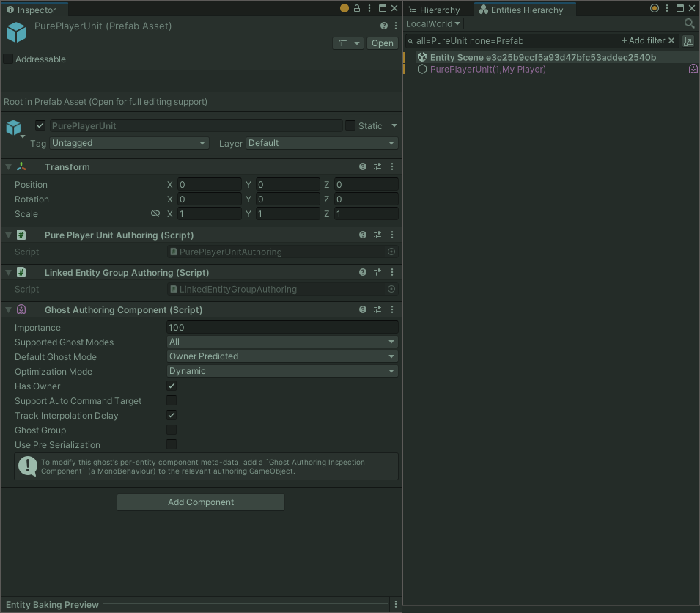700x613 pixels.
Task: Click the PurePlayerUnit prefab cube icon
Action: point(16,32)
